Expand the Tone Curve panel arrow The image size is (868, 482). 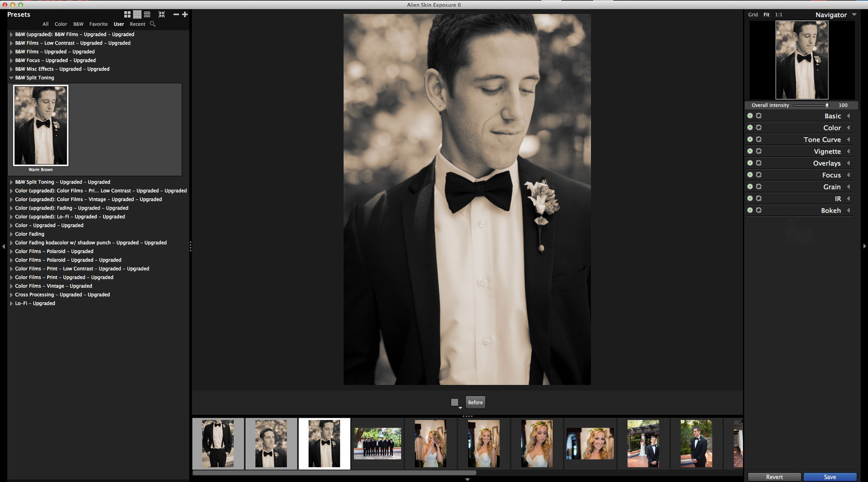(x=848, y=139)
